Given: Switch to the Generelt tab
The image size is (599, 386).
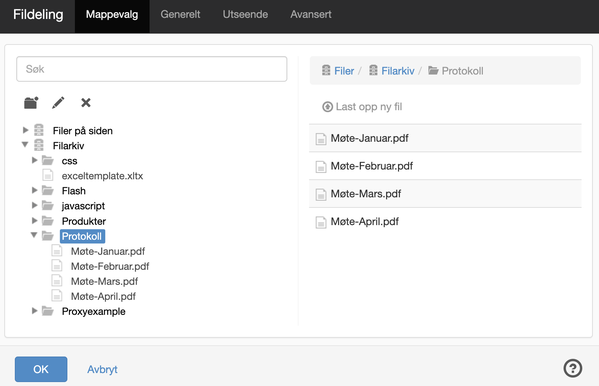Looking at the screenshot, I should 180,15.
